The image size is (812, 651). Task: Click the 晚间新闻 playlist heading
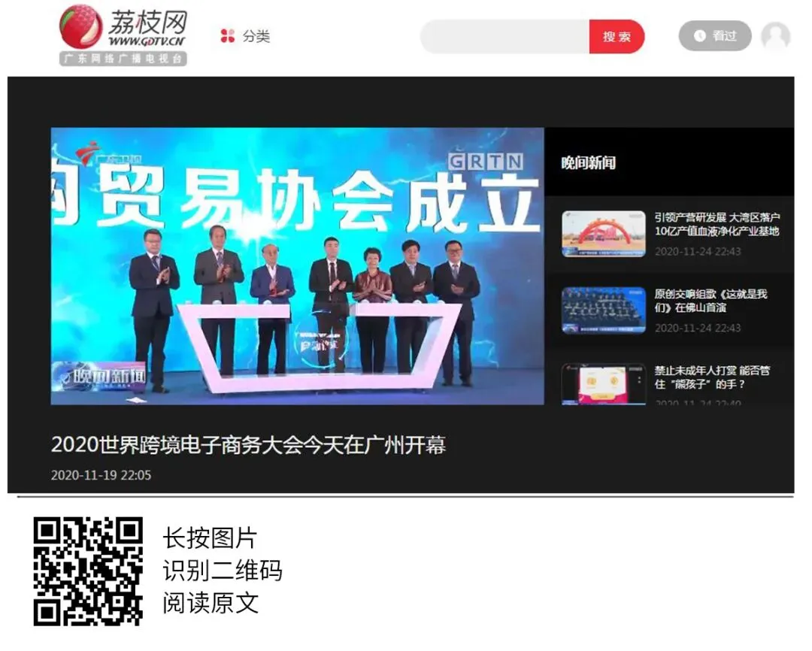pyautogui.click(x=588, y=163)
